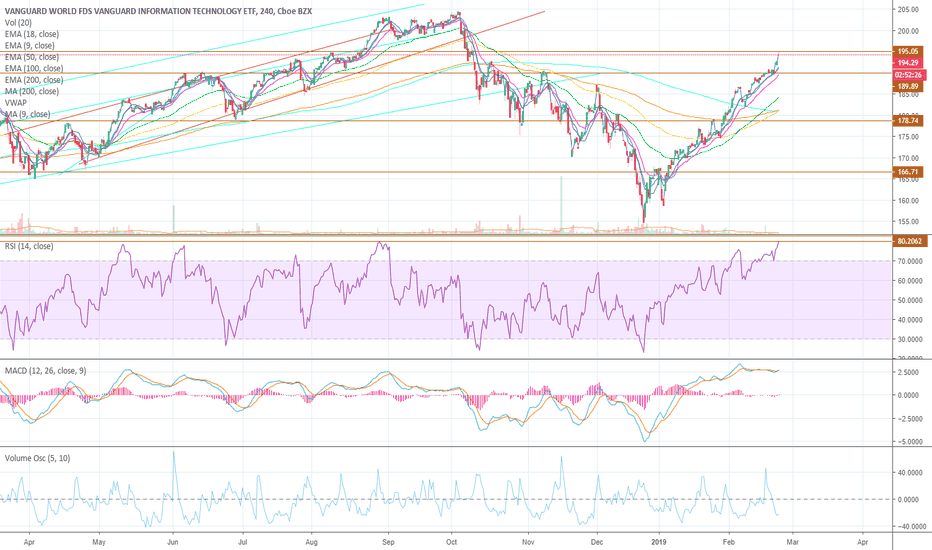Viewport: 932px width, 550px height.
Task: Click the Dec date on time axis
Action: (x=597, y=542)
